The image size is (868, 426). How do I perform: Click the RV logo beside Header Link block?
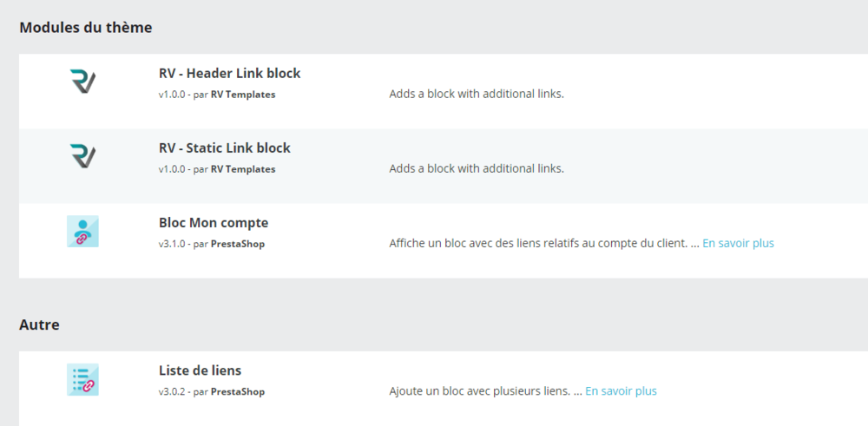coord(82,83)
